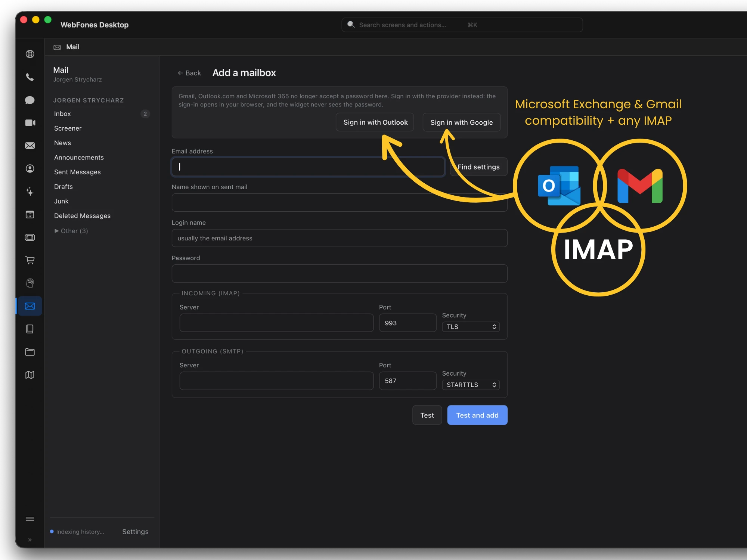Open the folder sidebar icon
Screen dimensions: 747x560
coord(30,352)
